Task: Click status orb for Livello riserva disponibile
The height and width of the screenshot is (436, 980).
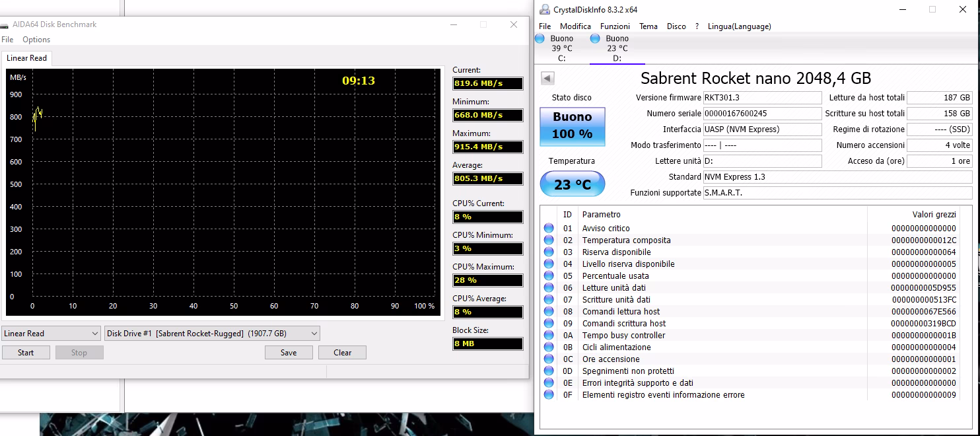Action: [549, 264]
